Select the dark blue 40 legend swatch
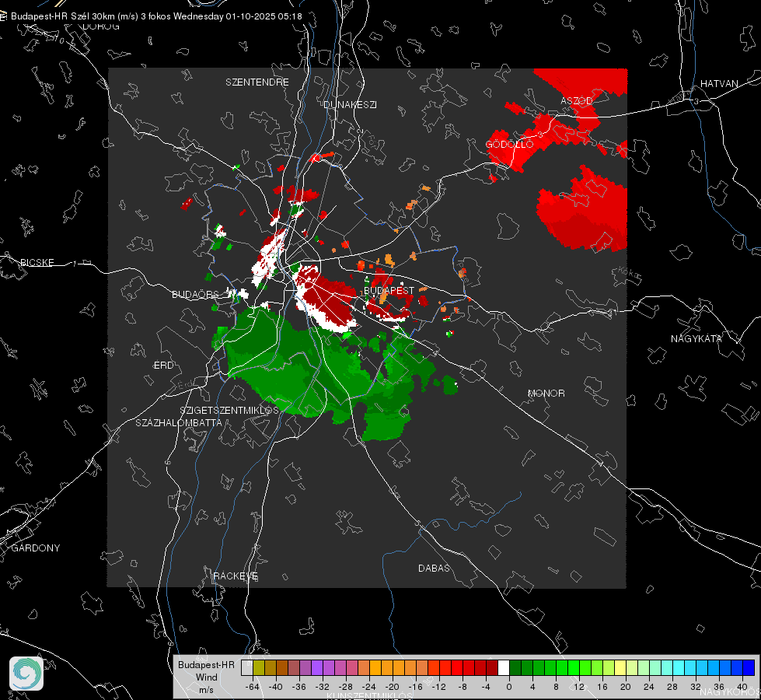Viewport: 761px width, 700px height. (749, 667)
